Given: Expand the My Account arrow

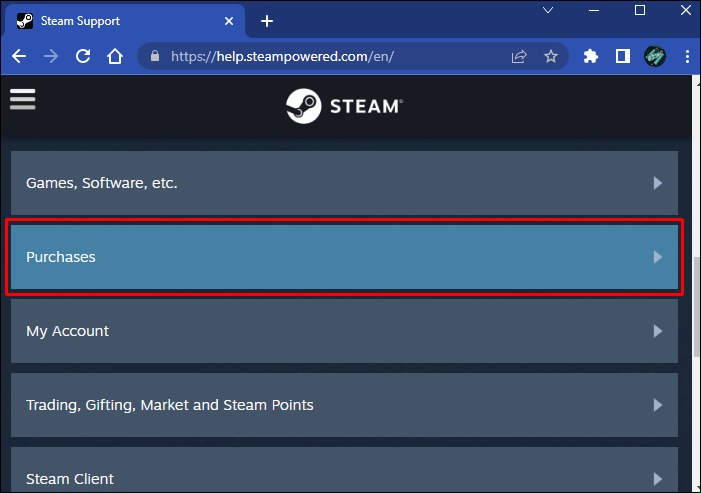Looking at the screenshot, I should click(657, 331).
